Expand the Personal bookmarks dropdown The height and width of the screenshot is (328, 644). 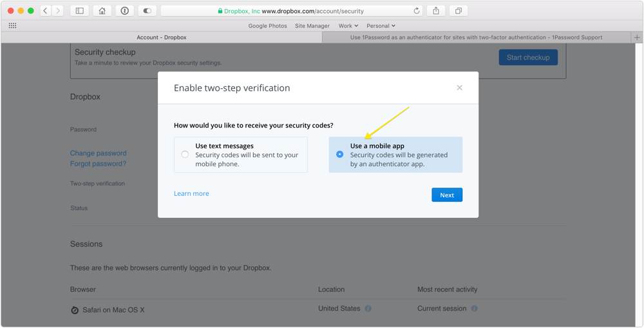[381, 26]
